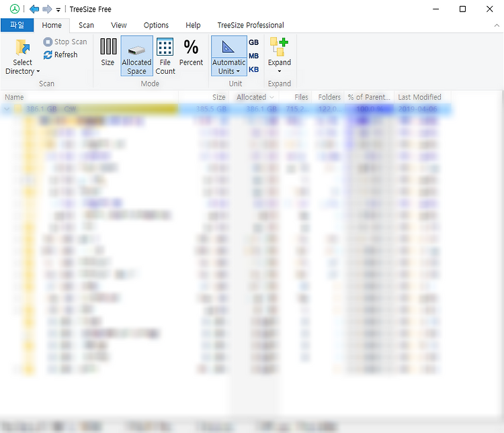Switch to the Home ribbon tab
Image resolution: width=504 pixels, height=433 pixels.
(x=52, y=25)
